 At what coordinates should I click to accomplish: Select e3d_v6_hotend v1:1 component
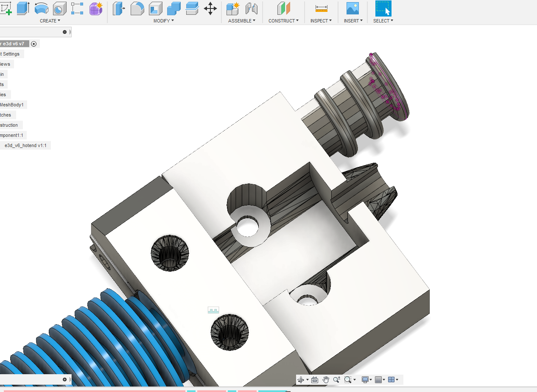(x=25, y=145)
